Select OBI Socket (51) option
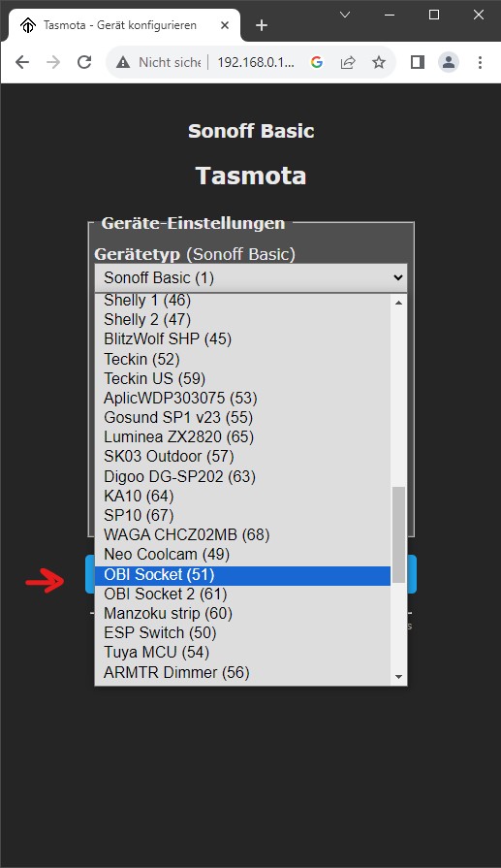The image size is (501, 868). point(243,574)
